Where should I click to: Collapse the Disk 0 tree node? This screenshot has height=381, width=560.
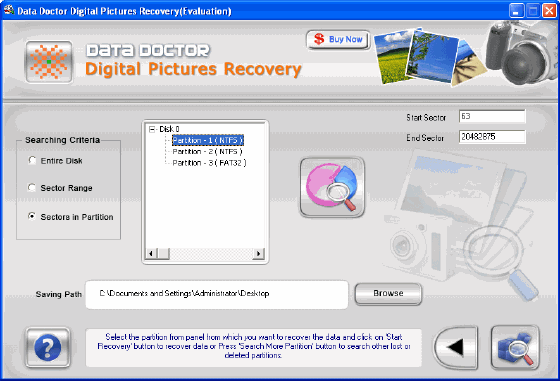pyautogui.click(x=152, y=129)
